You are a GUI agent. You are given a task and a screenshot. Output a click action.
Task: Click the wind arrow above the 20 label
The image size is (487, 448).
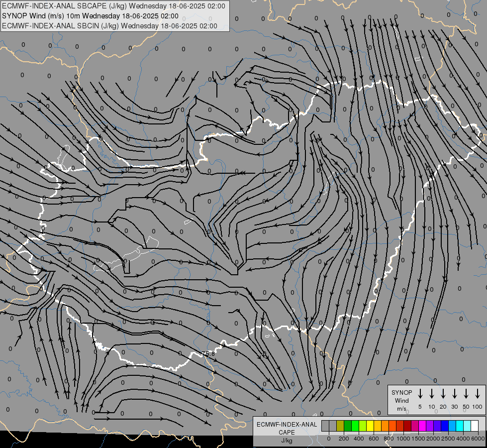pyautogui.click(x=443, y=394)
